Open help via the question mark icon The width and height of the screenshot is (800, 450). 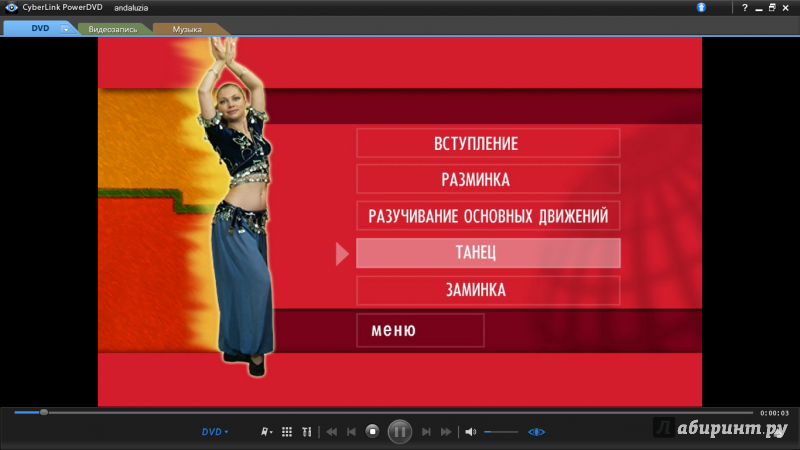coord(745,8)
